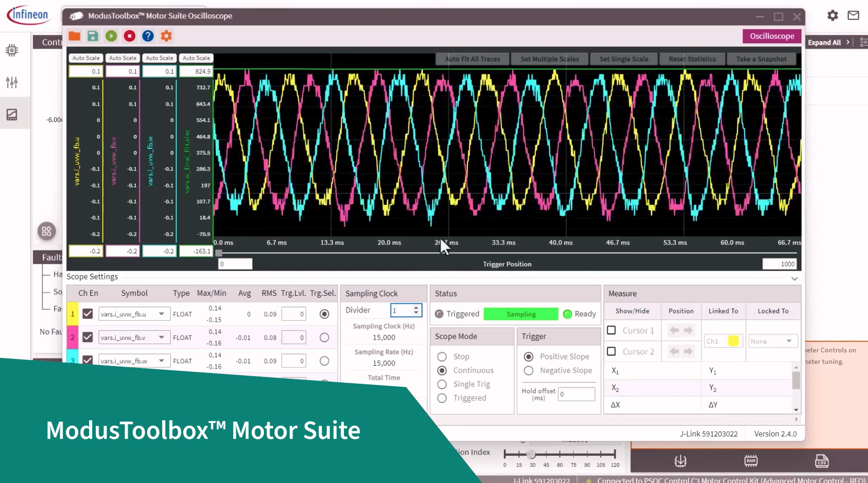Open help via blue question mark icon
This screenshot has height=483, width=868.
148,36
